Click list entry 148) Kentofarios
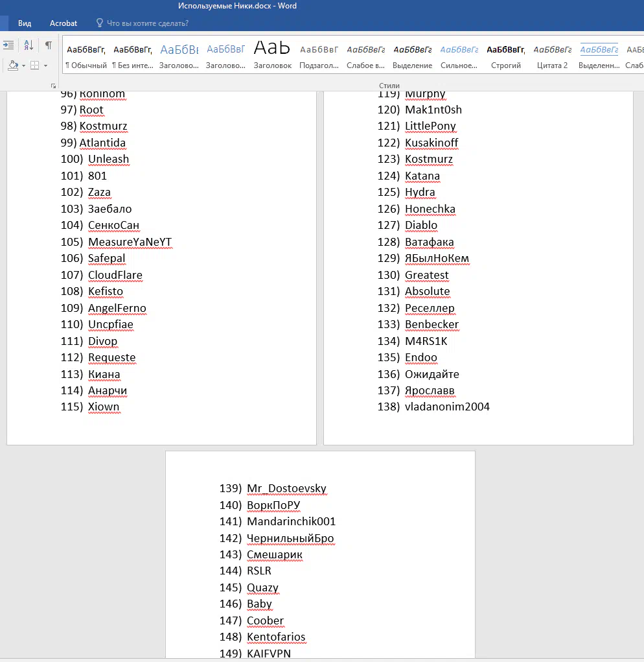 262,637
